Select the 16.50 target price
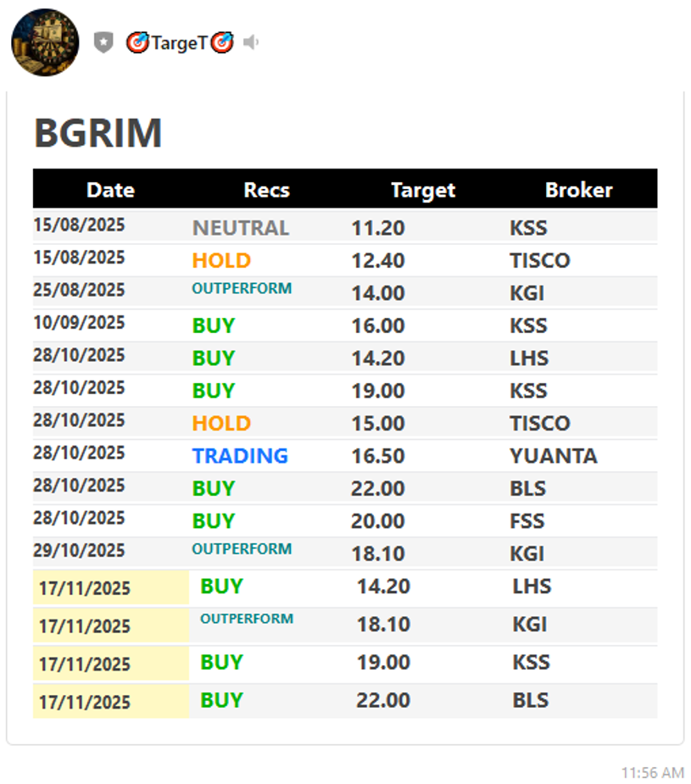The image size is (691, 784). (378, 456)
